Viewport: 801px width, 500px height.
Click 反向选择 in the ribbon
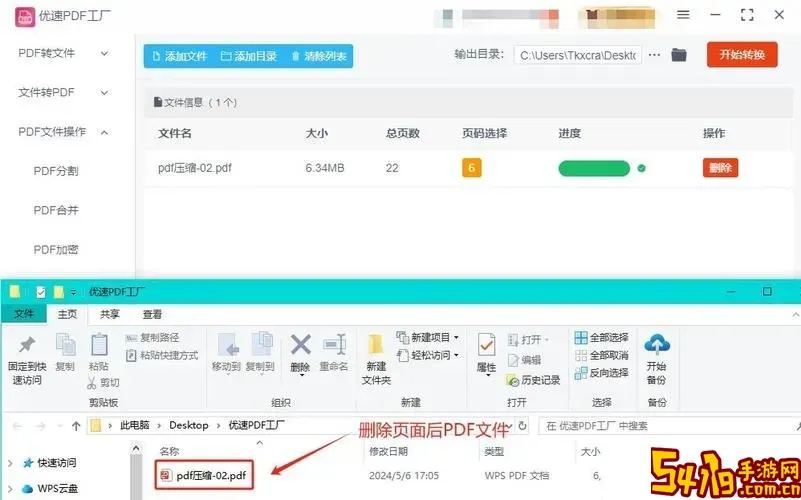click(x=602, y=373)
